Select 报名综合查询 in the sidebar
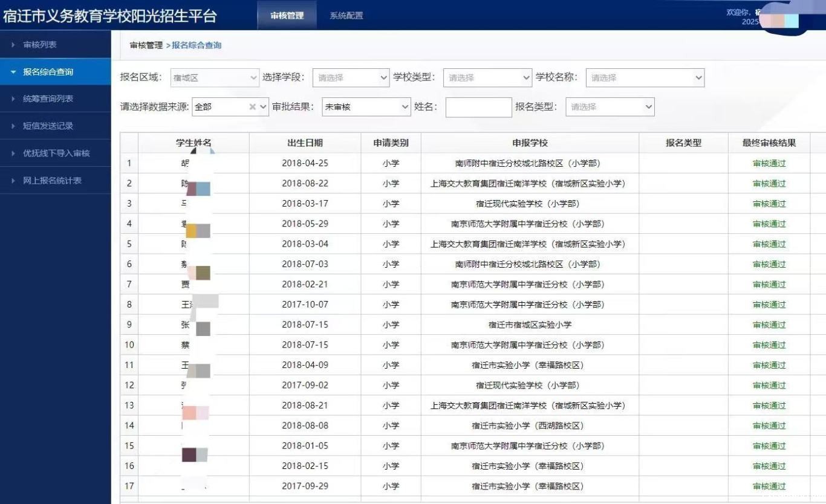 (x=56, y=72)
